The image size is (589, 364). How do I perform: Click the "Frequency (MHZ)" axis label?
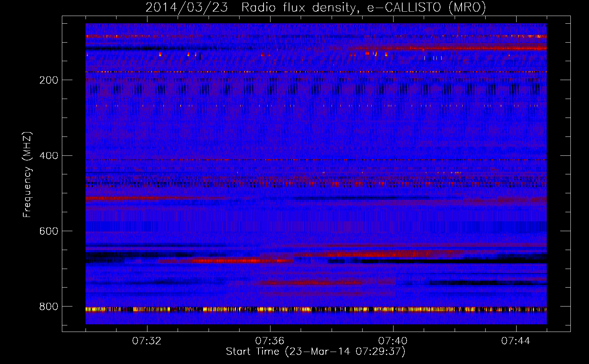(x=27, y=174)
